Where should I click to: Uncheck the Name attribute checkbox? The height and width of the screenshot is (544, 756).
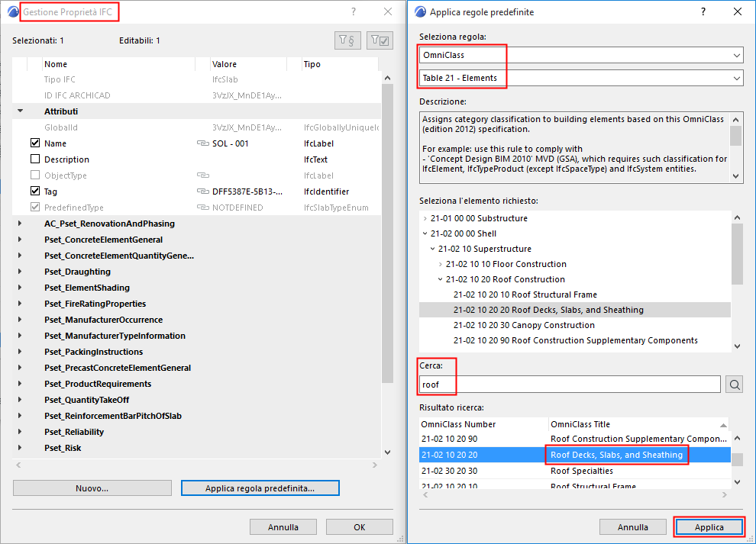coord(35,143)
